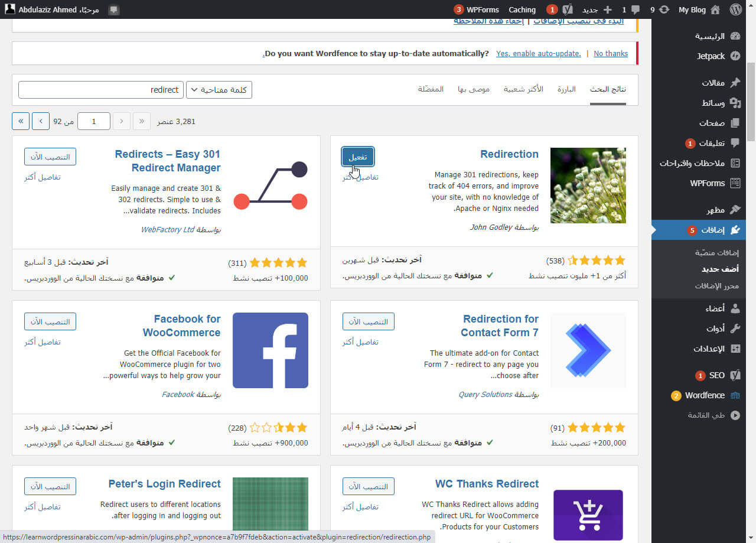Open WC Thanks Redirect title link
This screenshot has height=543, width=756.
tap(487, 484)
